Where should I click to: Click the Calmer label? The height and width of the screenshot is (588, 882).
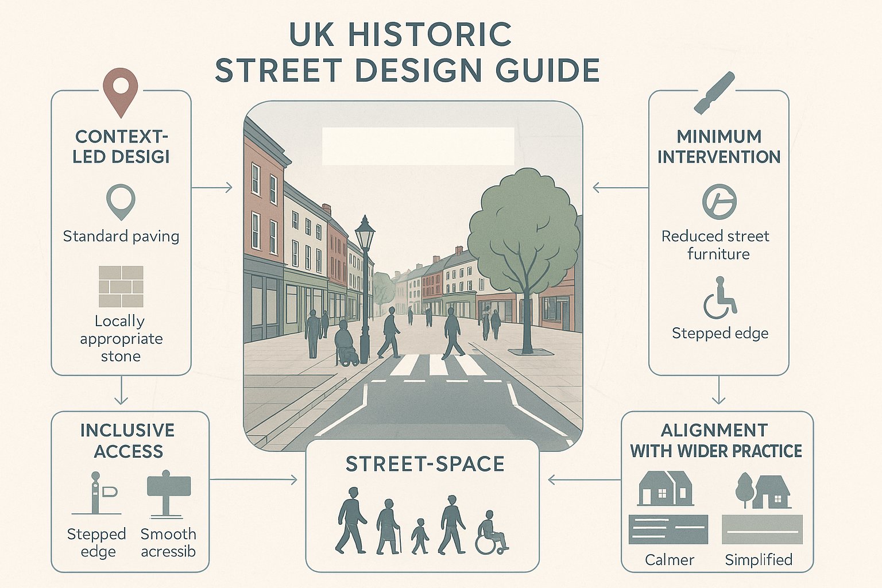(x=670, y=560)
